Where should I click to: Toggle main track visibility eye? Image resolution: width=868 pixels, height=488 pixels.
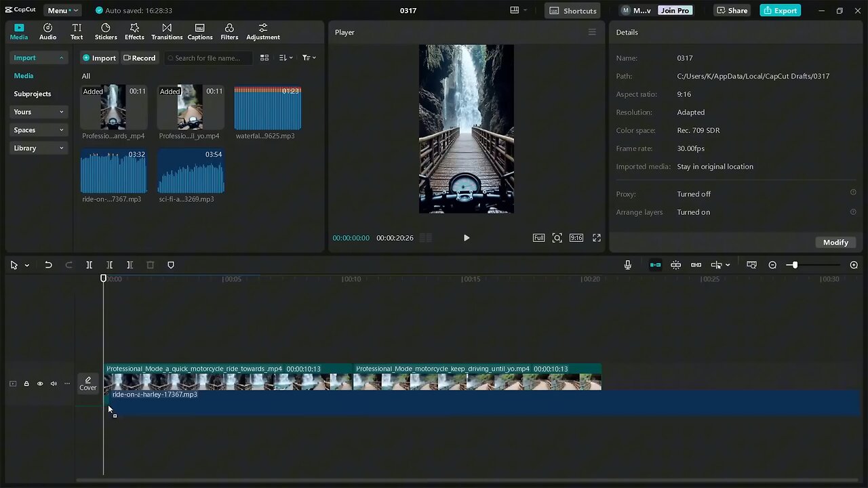40,384
